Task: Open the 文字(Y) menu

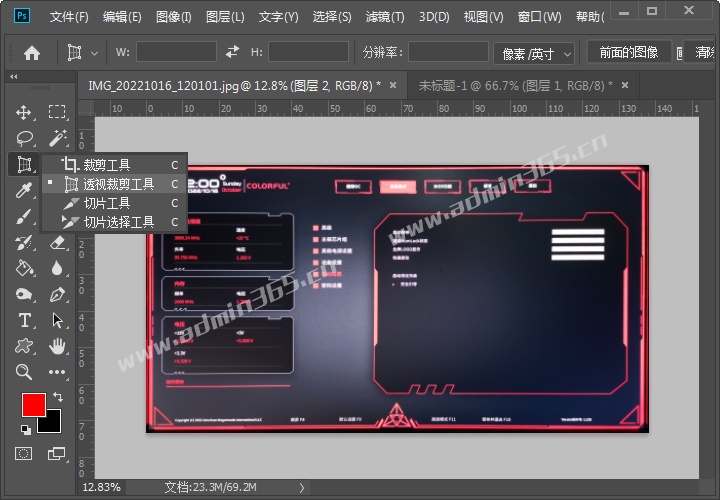Action: 278,17
